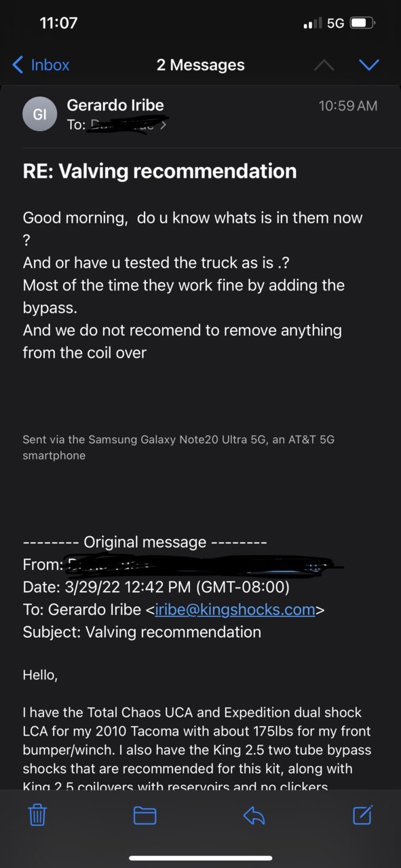Tap the home indicator bar

201,858
